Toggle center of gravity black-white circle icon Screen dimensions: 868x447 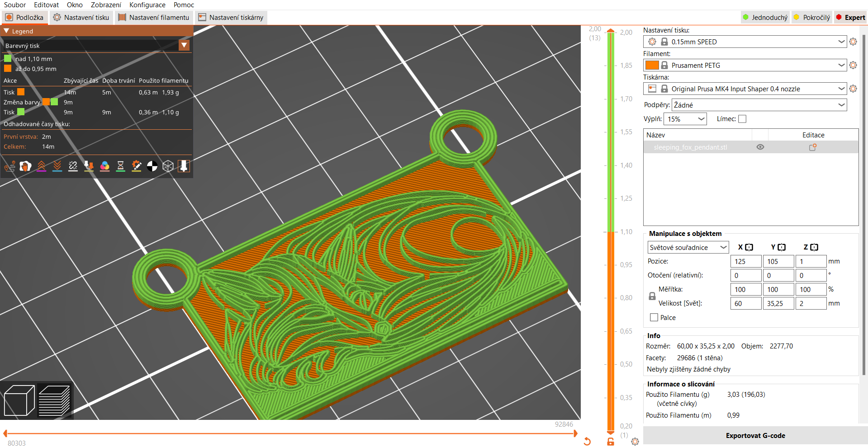[x=152, y=166]
